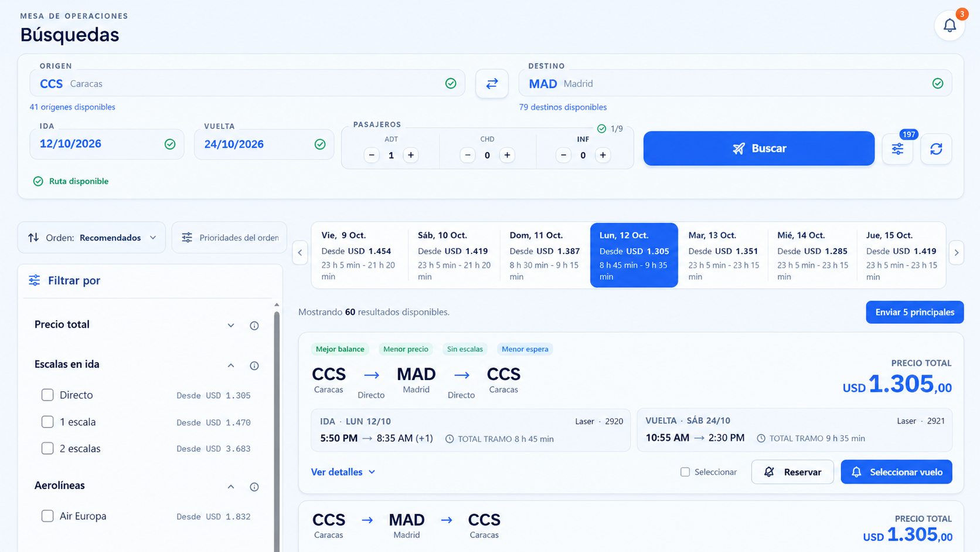Screen dimensions: 980x552
Task: Open the Orden Recomendados dropdown
Action: click(x=91, y=238)
